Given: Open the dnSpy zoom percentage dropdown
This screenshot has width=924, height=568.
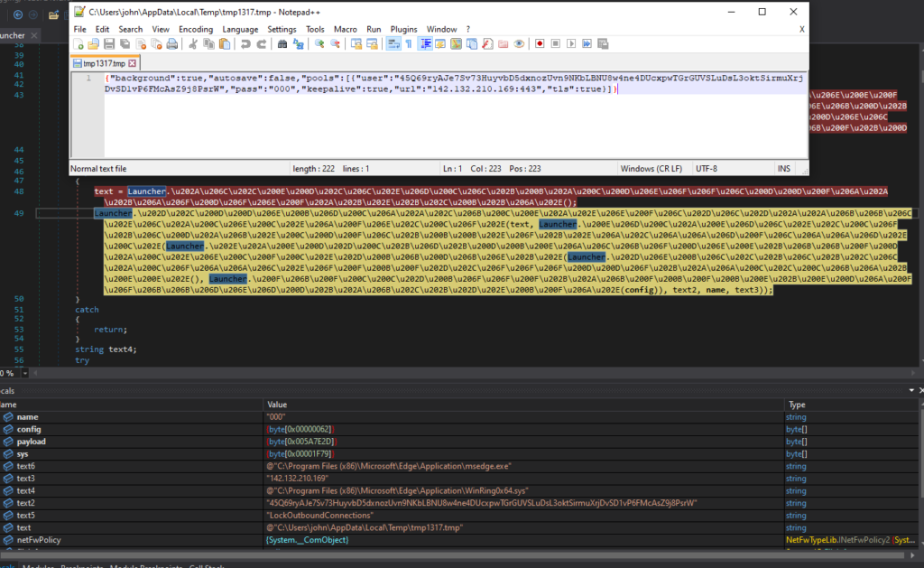Looking at the screenshot, I should pyautogui.click(x=24, y=373).
